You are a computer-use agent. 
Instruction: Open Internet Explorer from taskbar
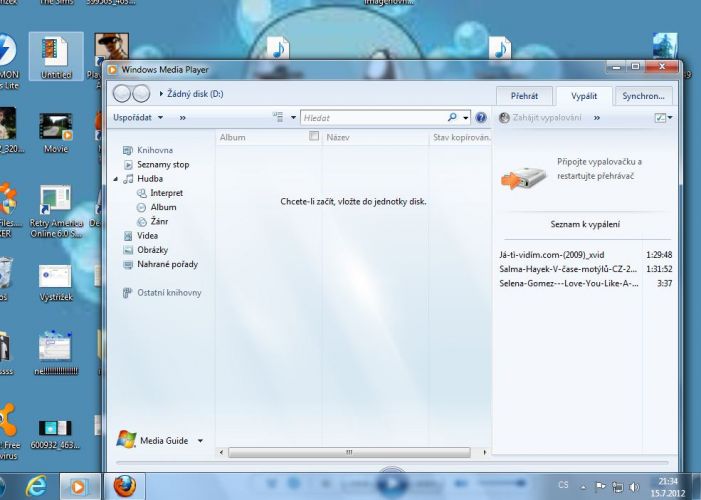tap(37, 487)
